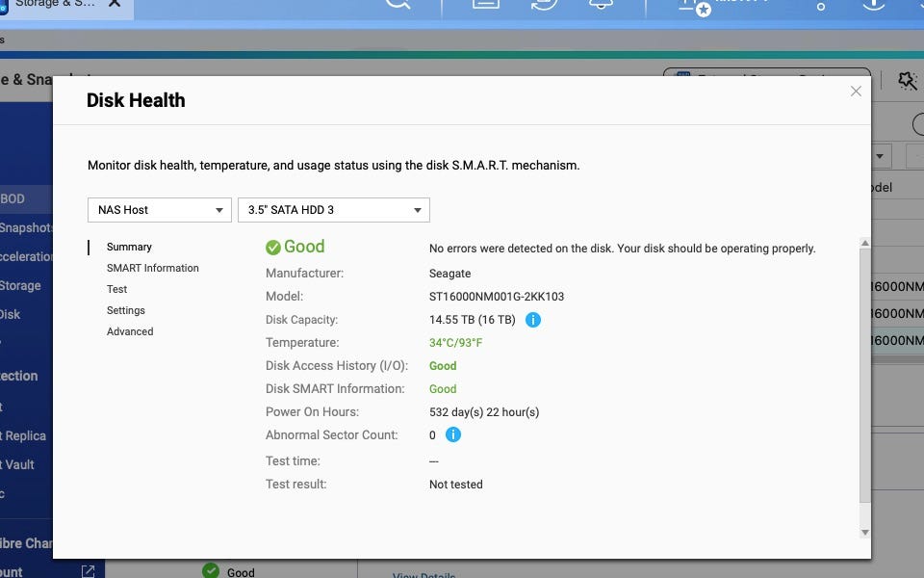Viewport: 924px width, 578px height.
Task: Click the user account icon in the top bar
Action: coord(691,5)
